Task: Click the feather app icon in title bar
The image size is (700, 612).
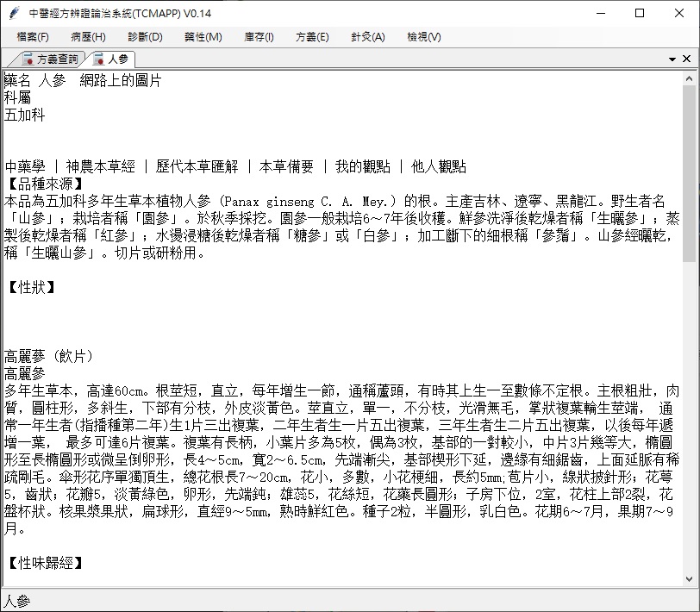Action: coord(13,14)
